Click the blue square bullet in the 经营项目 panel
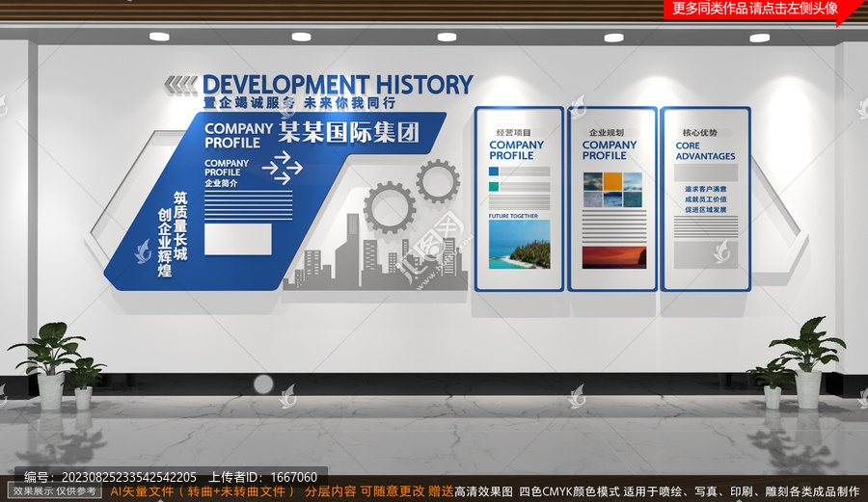This screenshot has width=868, height=502. (x=494, y=172)
